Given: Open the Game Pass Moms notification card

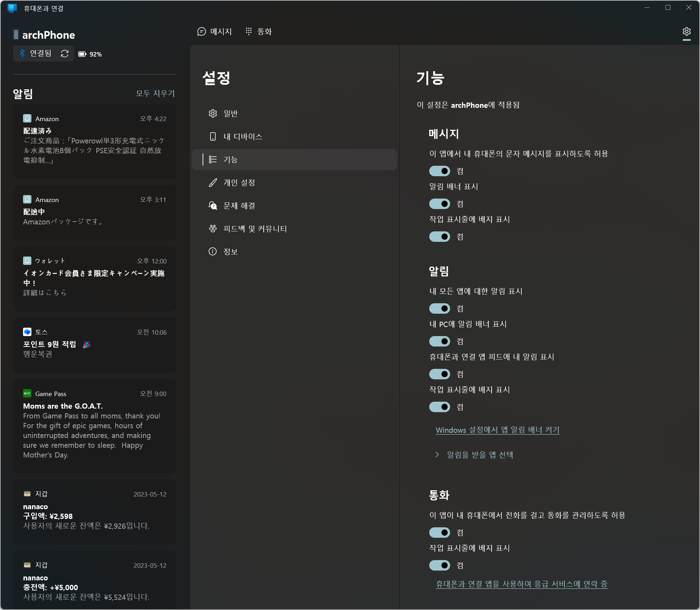Looking at the screenshot, I should tap(95, 426).
